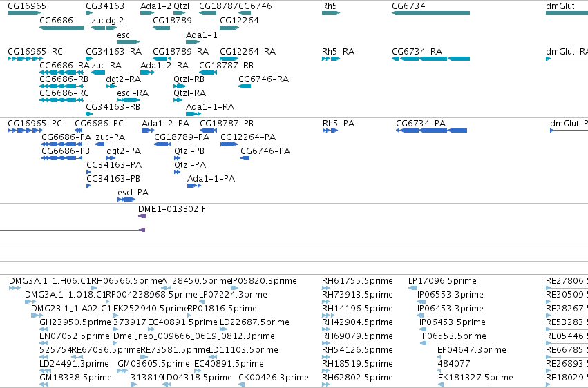
Task: Click the dmGlut gene label
Action: [x=560, y=6]
